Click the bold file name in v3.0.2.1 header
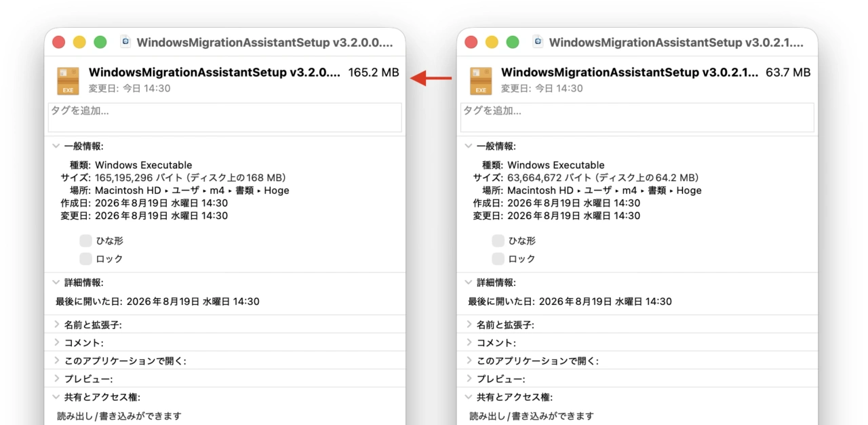This screenshot has height=425, width=868. (x=630, y=73)
